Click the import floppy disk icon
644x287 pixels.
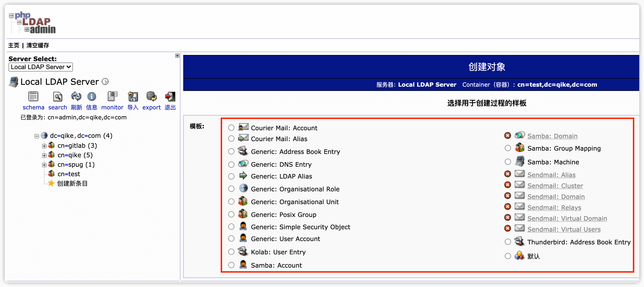click(133, 97)
